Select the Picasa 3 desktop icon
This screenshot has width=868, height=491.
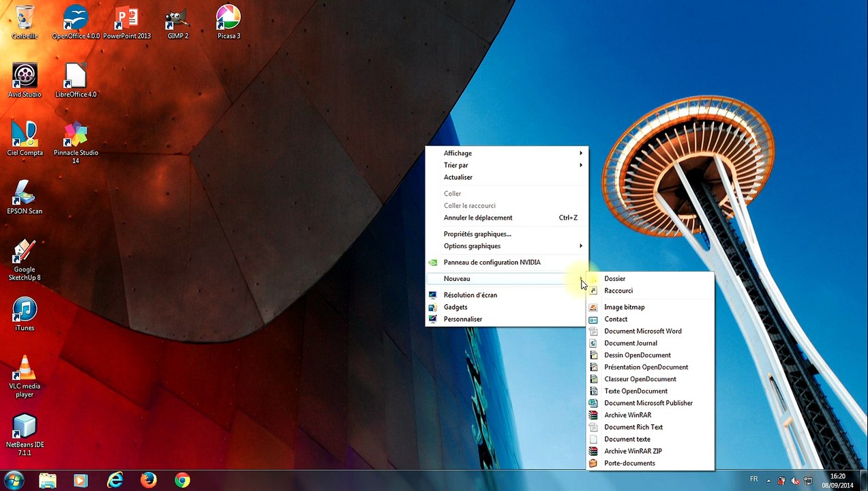[x=228, y=22]
